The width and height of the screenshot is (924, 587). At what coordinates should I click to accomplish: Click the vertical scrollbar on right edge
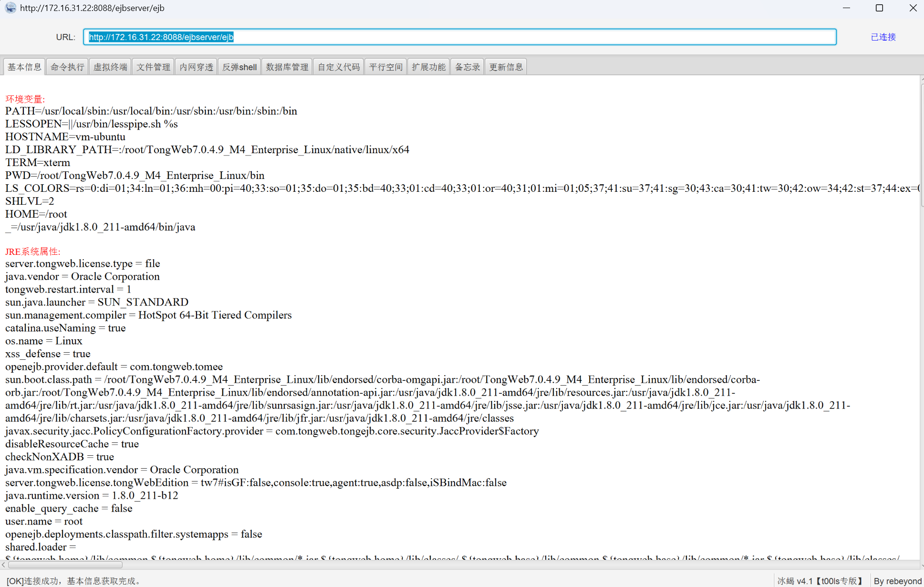pyautogui.click(x=922, y=146)
